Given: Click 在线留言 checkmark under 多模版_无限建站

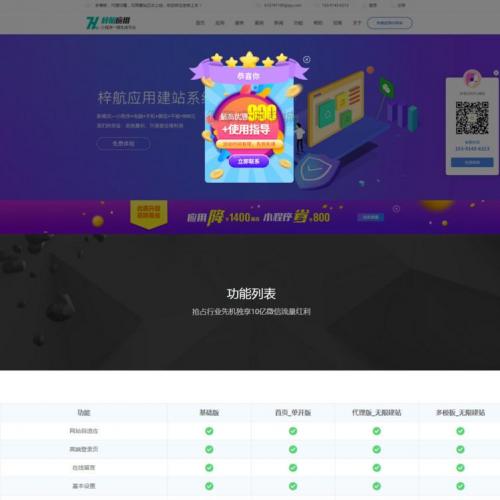Looking at the screenshot, I should (460, 468).
